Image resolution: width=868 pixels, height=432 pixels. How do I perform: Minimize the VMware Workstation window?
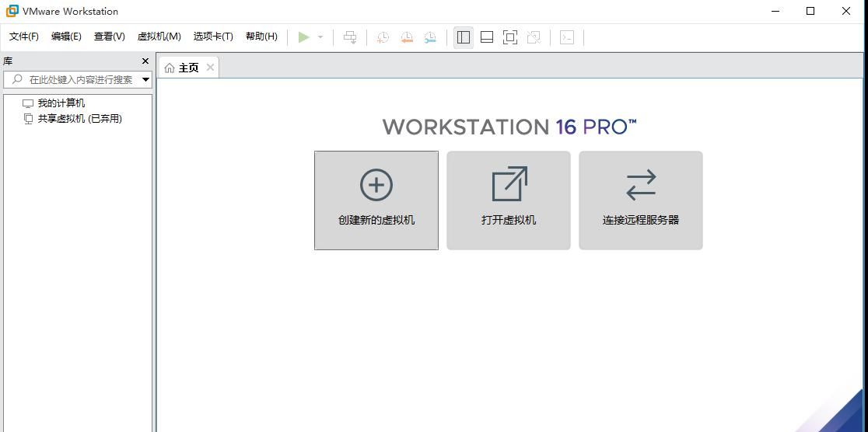point(775,11)
